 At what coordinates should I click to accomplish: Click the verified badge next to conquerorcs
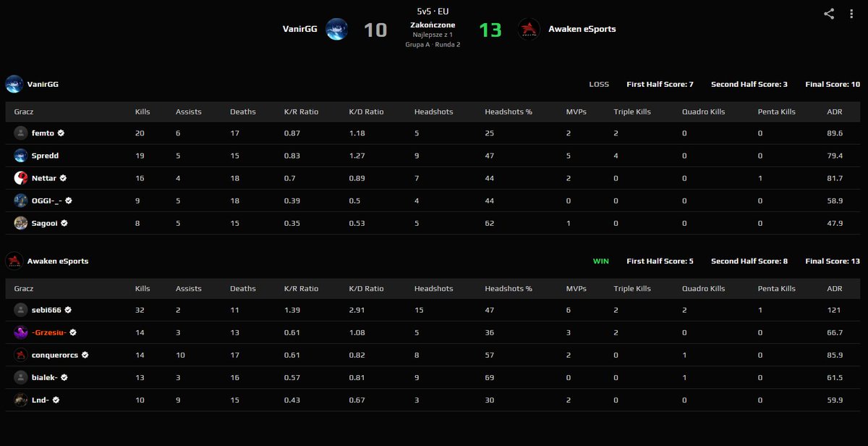pyautogui.click(x=85, y=355)
